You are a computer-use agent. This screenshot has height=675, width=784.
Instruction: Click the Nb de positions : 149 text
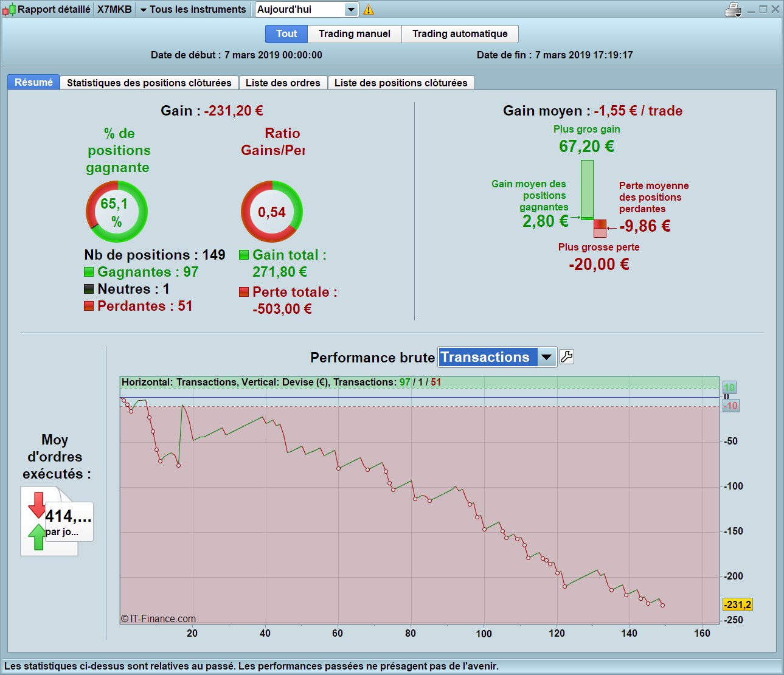click(x=154, y=255)
